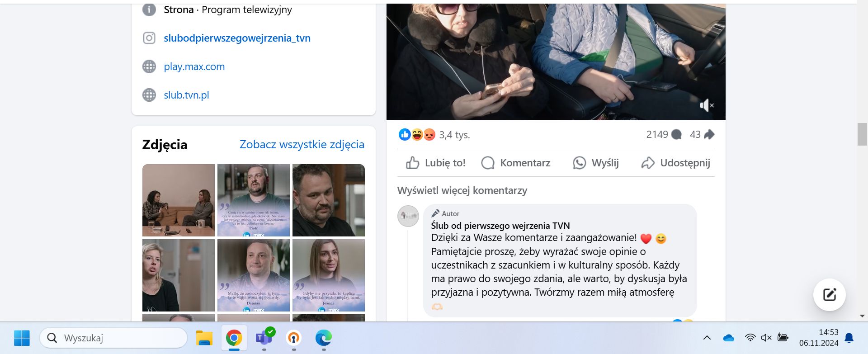Click the video of two people in car
Image resolution: width=868 pixels, height=354 pixels.
click(x=556, y=62)
